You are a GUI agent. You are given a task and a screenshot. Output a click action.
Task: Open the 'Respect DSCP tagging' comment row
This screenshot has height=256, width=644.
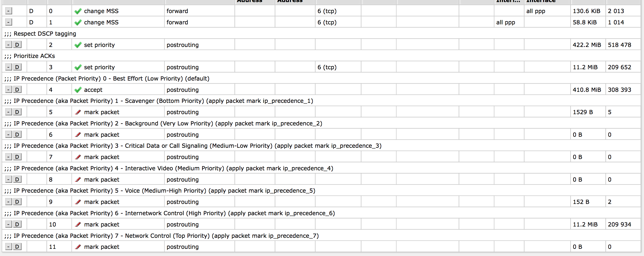pos(45,34)
